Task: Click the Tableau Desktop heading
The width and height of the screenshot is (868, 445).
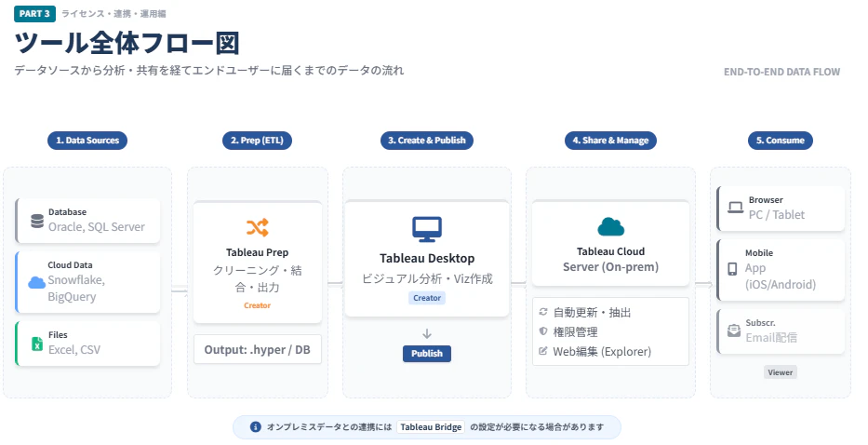Action: (427, 258)
